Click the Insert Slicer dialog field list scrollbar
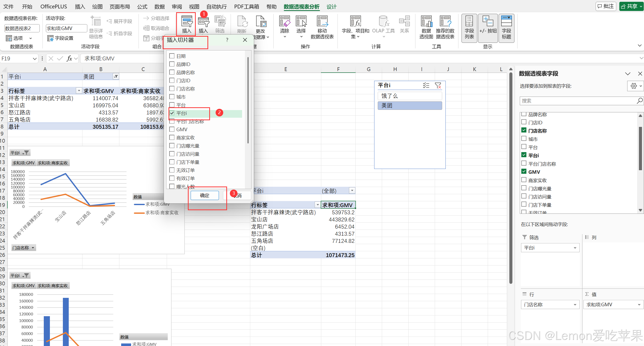 248,100
